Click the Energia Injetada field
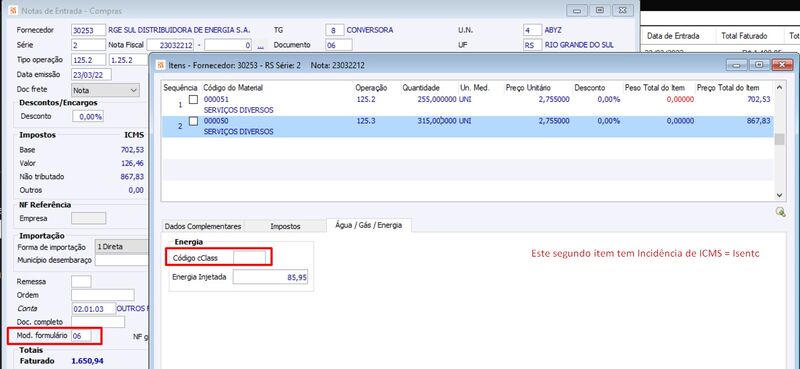 click(x=270, y=277)
